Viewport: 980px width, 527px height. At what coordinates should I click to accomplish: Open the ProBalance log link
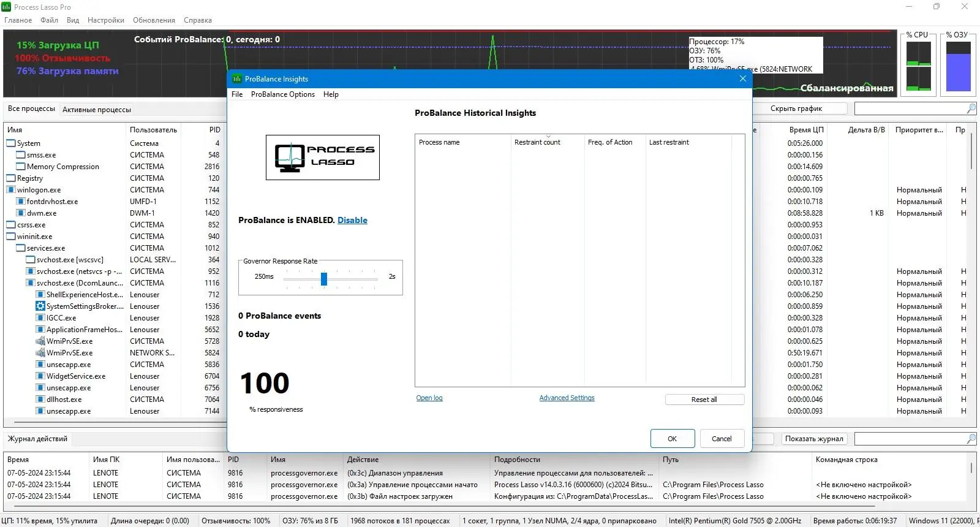[x=429, y=398]
